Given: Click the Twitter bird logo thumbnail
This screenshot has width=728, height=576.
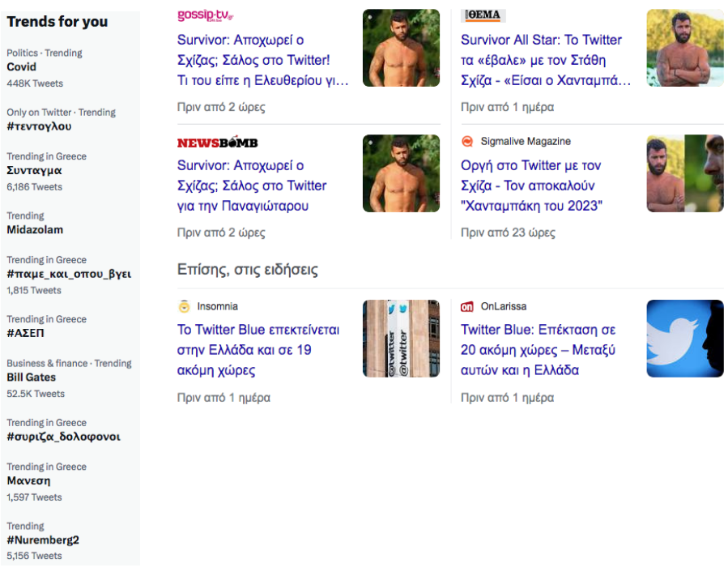Looking at the screenshot, I should point(685,338).
